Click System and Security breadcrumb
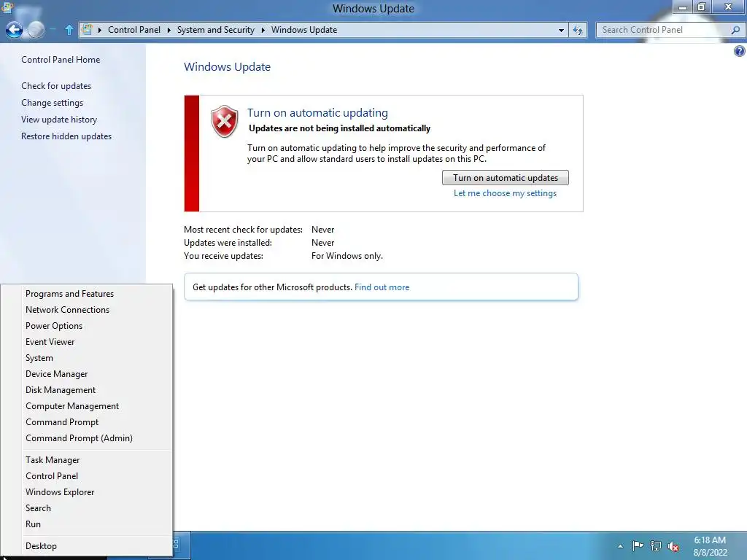Image resolution: width=747 pixels, height=560 pixels. point(215,30)
